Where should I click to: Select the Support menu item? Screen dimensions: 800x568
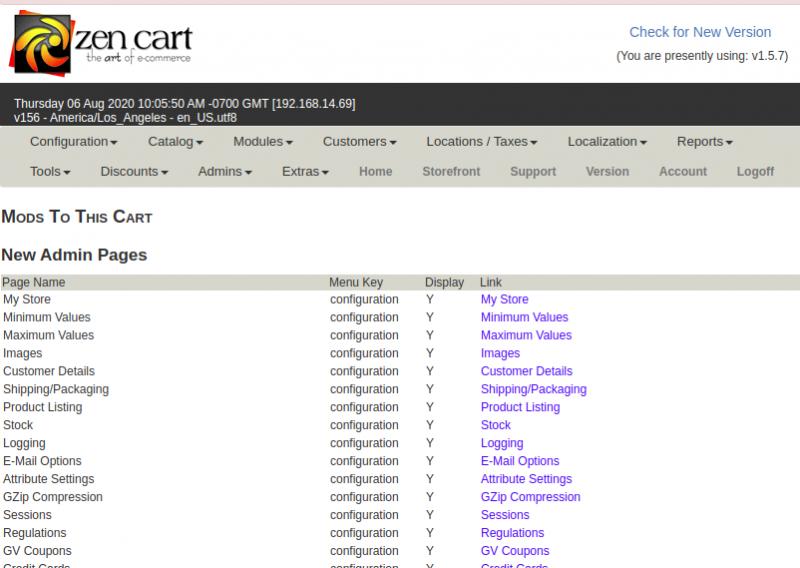533,171
